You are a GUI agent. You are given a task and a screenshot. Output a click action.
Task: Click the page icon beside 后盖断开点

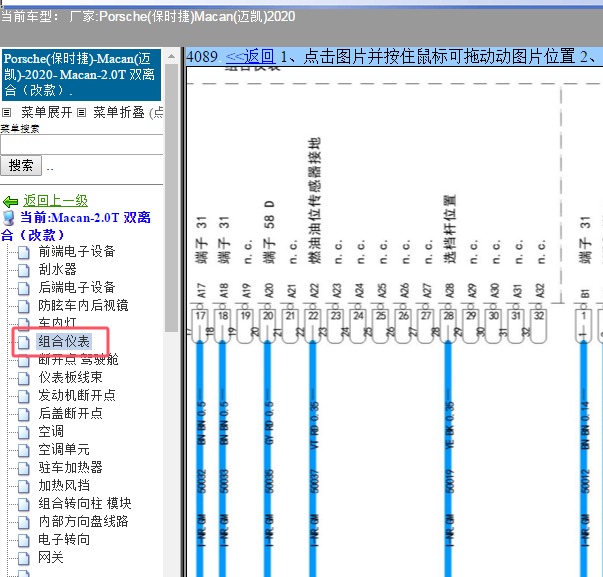[x=24, y=414]
